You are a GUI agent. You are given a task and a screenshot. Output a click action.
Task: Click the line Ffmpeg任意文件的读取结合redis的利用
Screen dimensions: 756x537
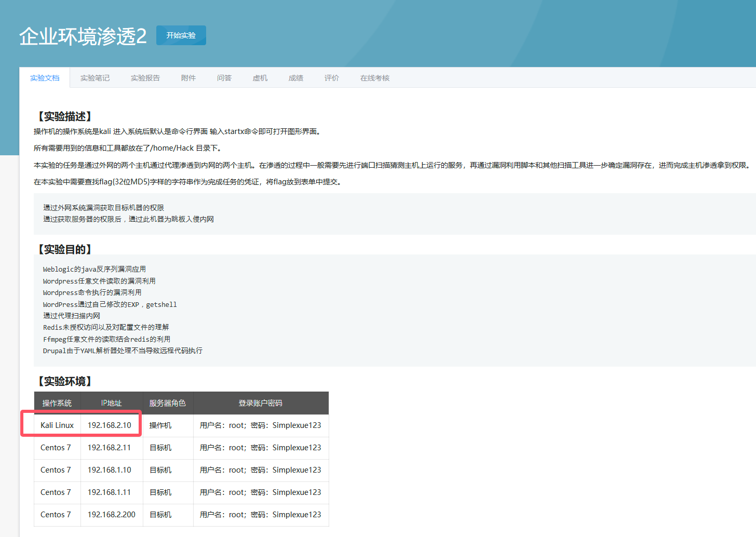point(106,339)
